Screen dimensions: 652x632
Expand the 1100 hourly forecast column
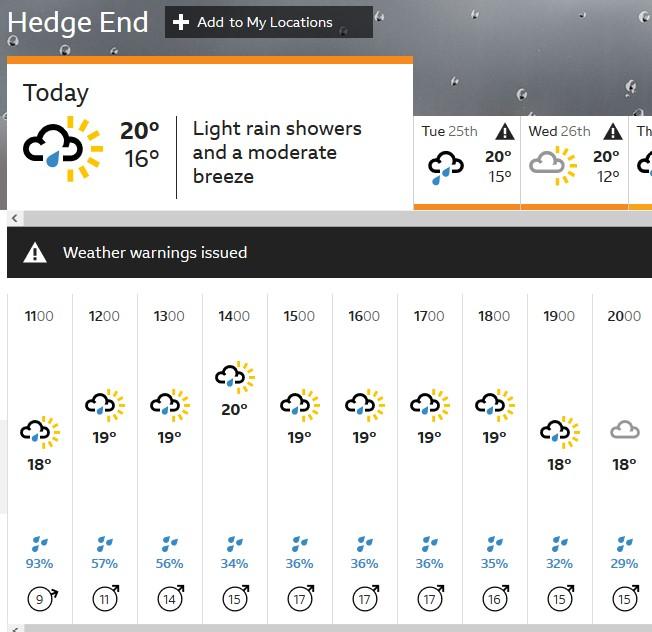(40, 459)
